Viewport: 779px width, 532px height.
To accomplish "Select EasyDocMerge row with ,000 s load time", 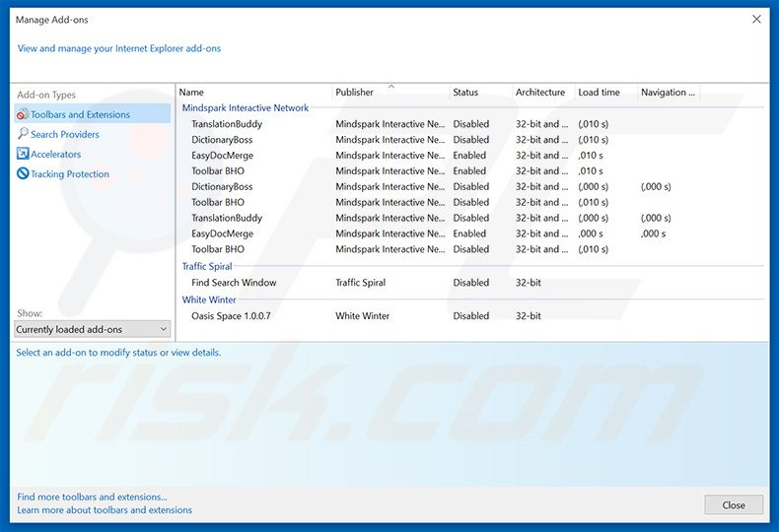I will (470, 233).
